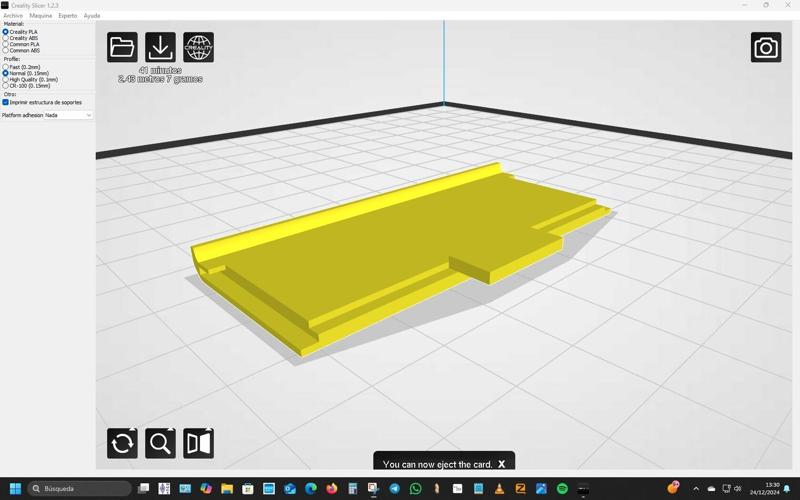Open the Windows Start menu
The height and width of the screenshot is (500, 800).
pos(15,489)
